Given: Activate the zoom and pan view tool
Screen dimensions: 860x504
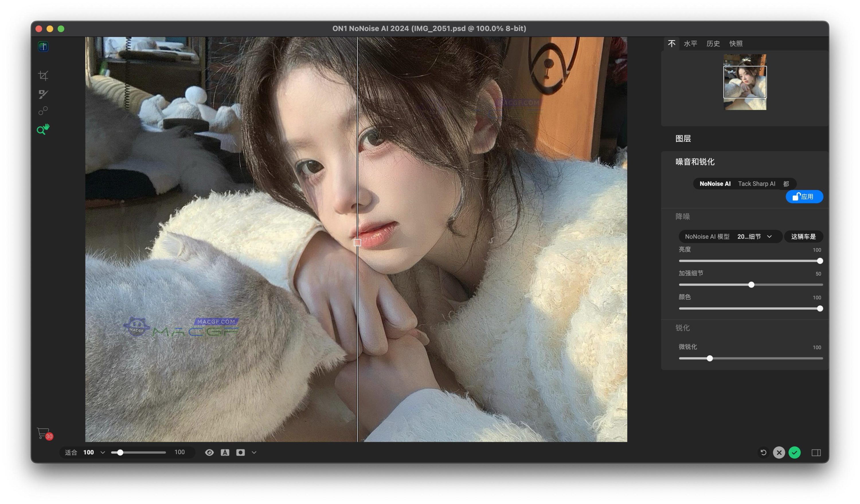Looking at the screenshot, I should click(x=43, y=130).
